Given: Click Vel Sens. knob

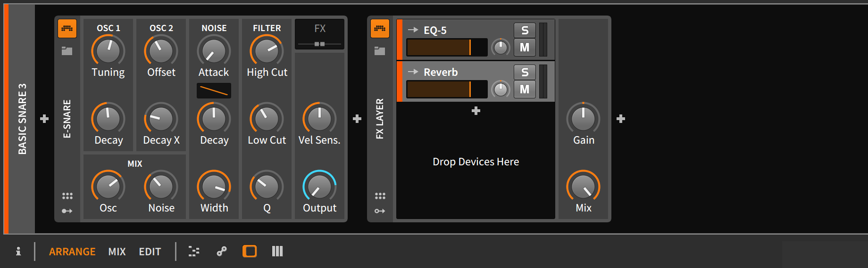Looking at the screenshot, I should pos(319,119).
